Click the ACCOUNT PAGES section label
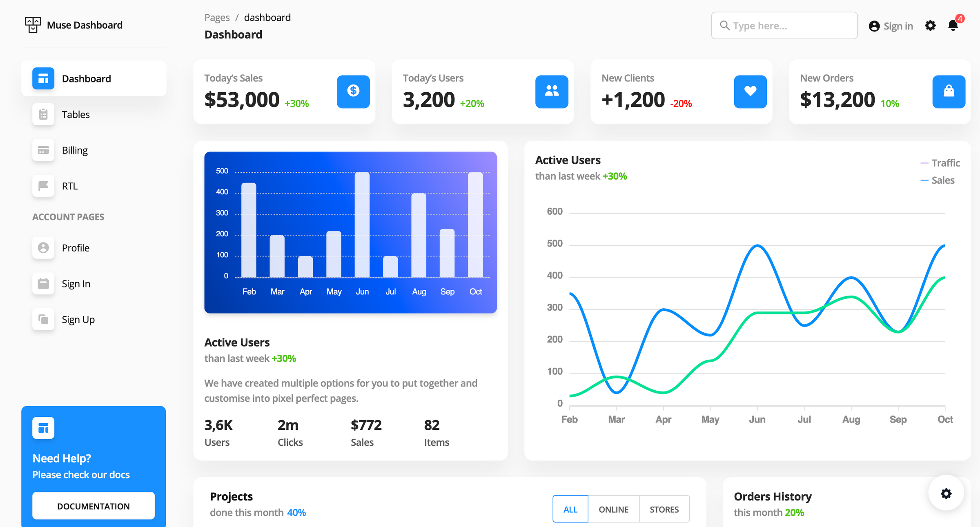Screen dimensions: 980x527 click(68, 217)
